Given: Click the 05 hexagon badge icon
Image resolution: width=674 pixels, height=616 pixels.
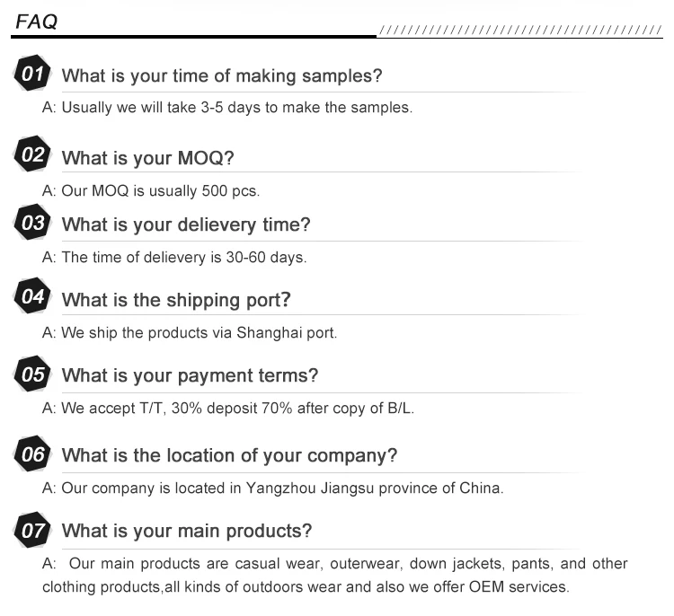Looking at the screenshot, I should click(33, 374).
